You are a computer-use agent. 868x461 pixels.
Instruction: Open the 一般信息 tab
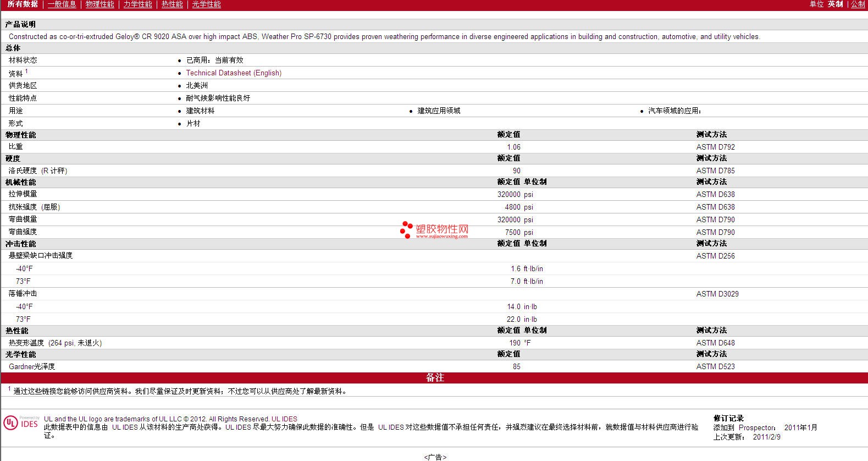point(62,4)
